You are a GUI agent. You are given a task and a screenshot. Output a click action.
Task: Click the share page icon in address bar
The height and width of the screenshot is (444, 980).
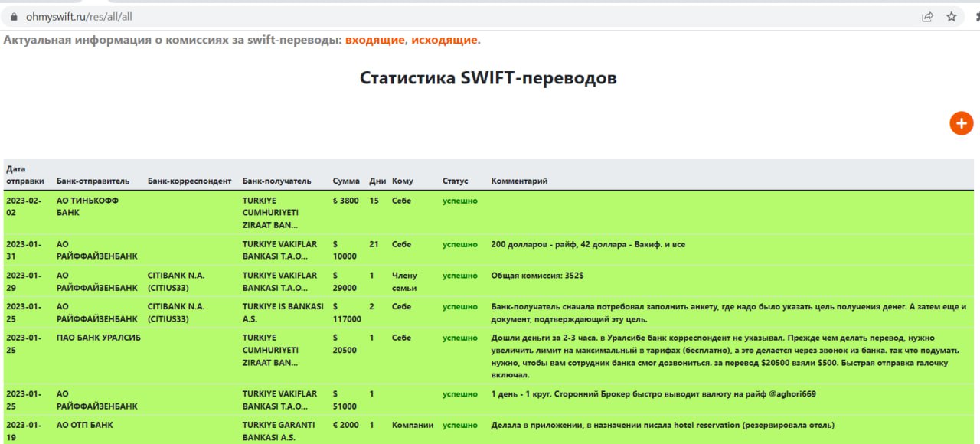(x=927, y=16)
